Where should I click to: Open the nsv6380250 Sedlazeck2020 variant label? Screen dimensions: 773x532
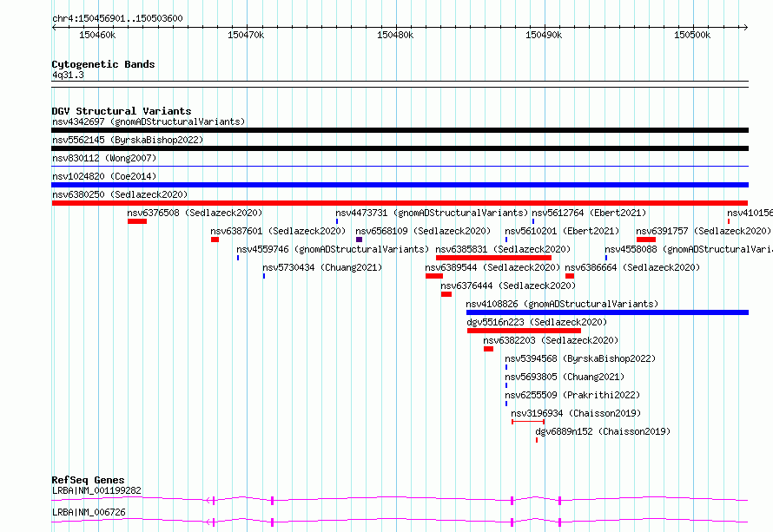120,194
